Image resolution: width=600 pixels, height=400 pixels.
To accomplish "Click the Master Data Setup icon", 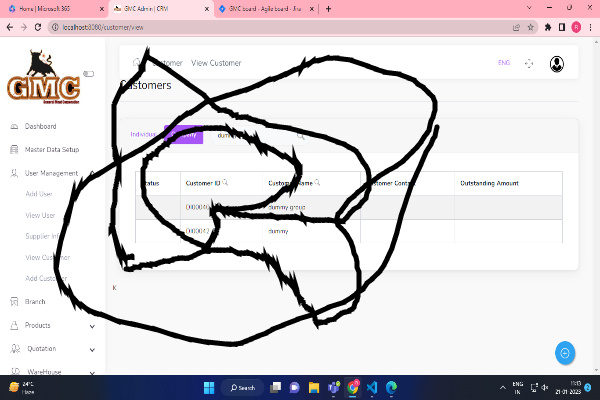I will 13,149.
